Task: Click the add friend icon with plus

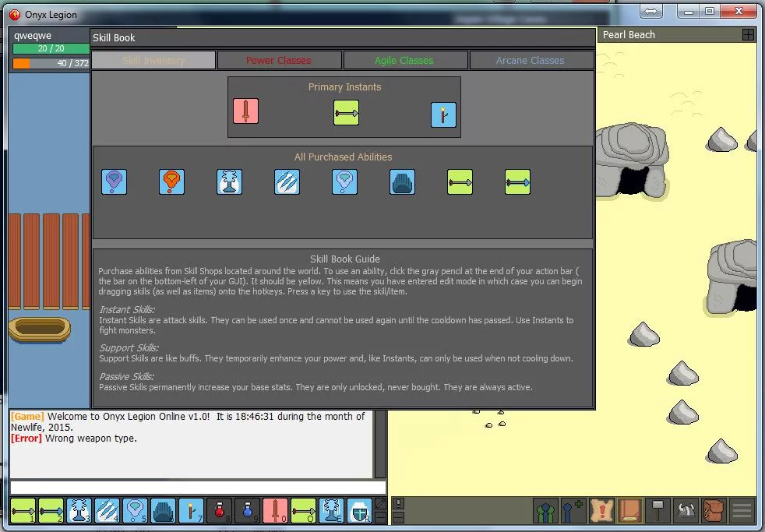Action: [x=573, y=511]
